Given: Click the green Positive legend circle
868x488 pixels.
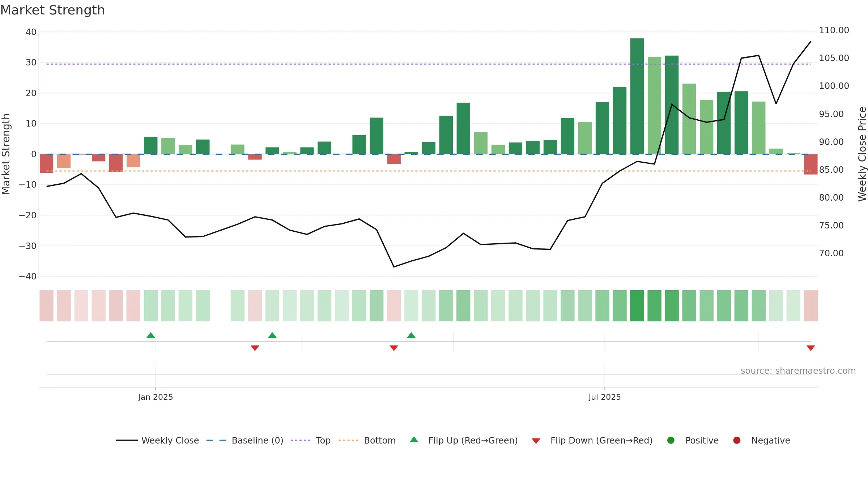Looking at the screenshot, I should point(671,440).
